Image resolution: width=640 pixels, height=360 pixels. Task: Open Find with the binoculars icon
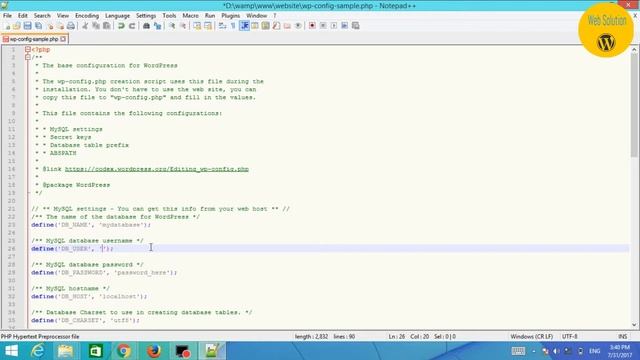click(146, 26)
